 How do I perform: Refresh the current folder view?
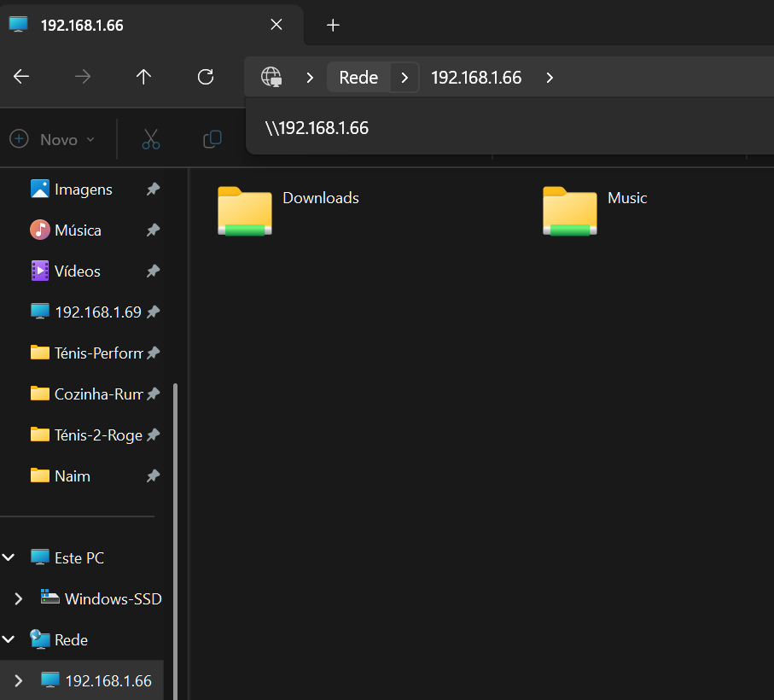(205, 77)
